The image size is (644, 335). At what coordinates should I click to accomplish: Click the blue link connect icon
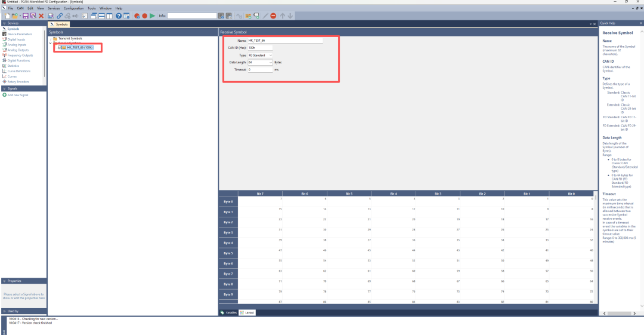coord(60,16)
